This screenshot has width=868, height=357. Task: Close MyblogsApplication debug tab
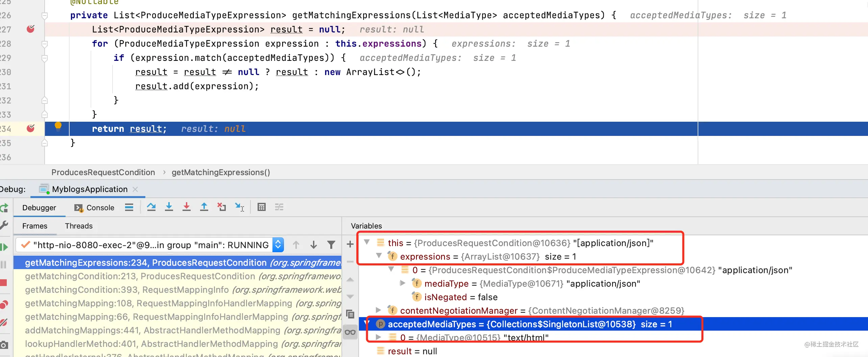coord(135,189)
